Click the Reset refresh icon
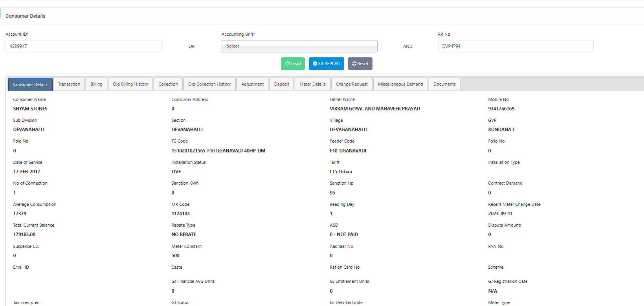The width and height of the screenshot is (644, 306). pyautogui.click(x=354, y=64)
